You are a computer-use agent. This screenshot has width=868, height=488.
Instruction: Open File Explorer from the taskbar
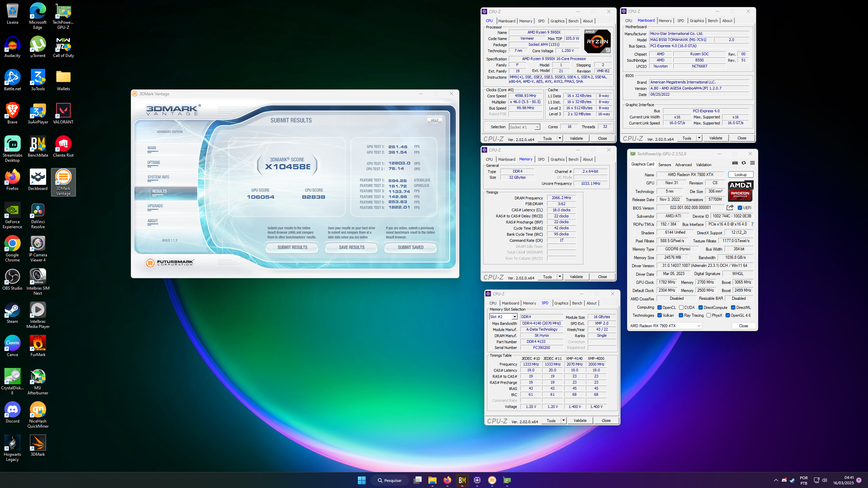(432, 480)
